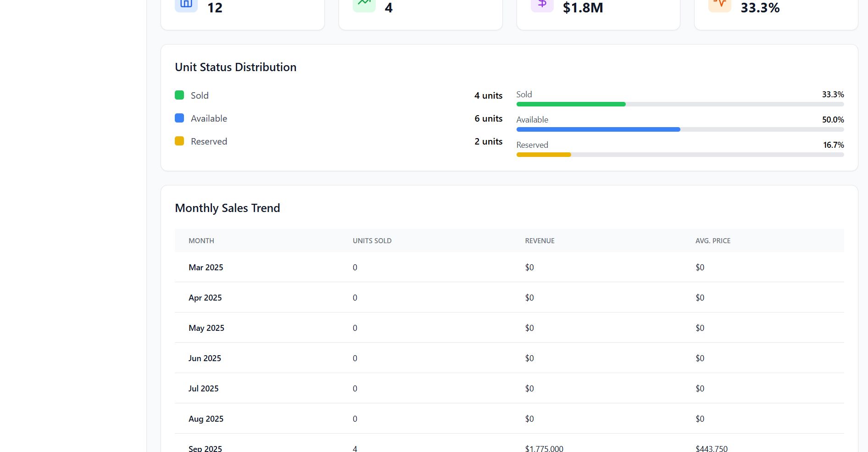Click the UNITS SOLD column header
868x452 pixels.
point(372,241)
